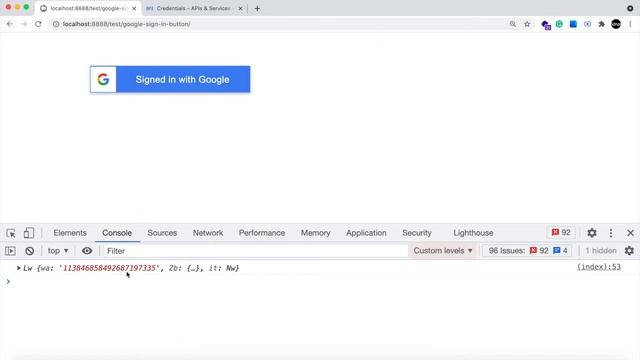
Task: Open the Application panel
Action: coord(366,233)
